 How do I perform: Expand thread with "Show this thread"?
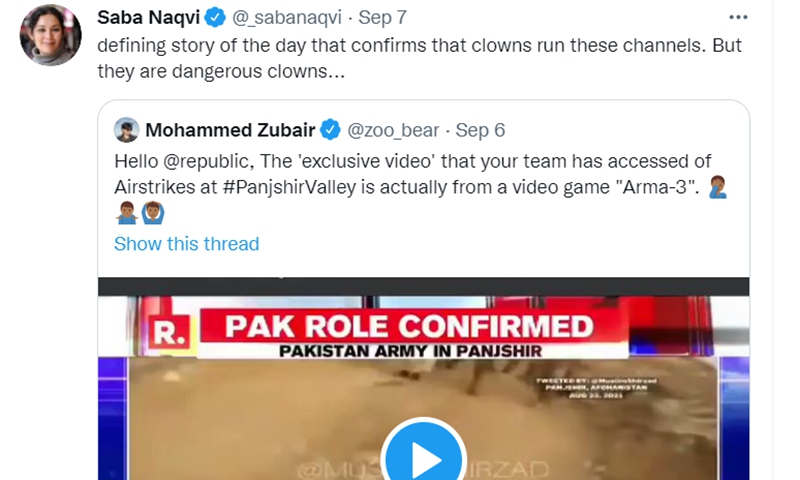pos(186,244)
